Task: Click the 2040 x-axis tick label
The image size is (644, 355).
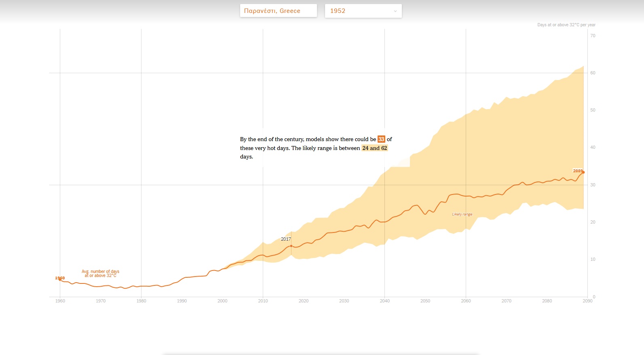Action: (385, 301)
